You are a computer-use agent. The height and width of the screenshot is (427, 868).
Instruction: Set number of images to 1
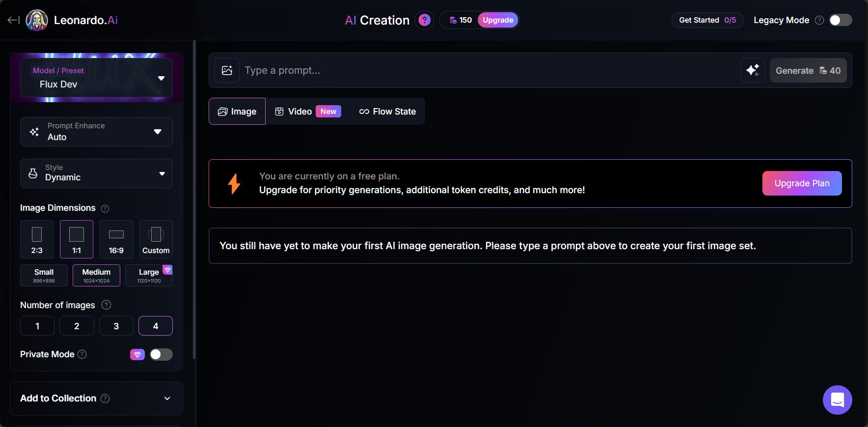tap(37, 326)
